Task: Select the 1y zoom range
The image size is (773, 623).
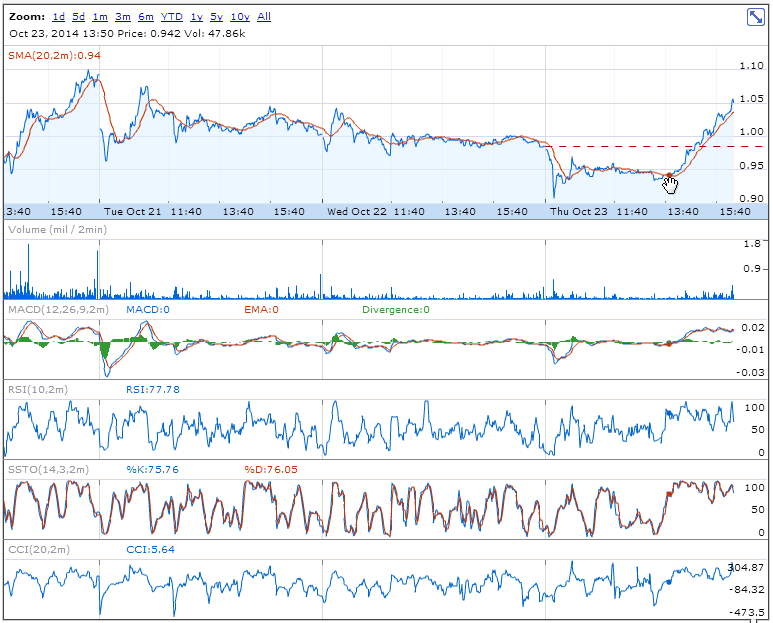Action: pyautogui.click(x=197, y=17)
